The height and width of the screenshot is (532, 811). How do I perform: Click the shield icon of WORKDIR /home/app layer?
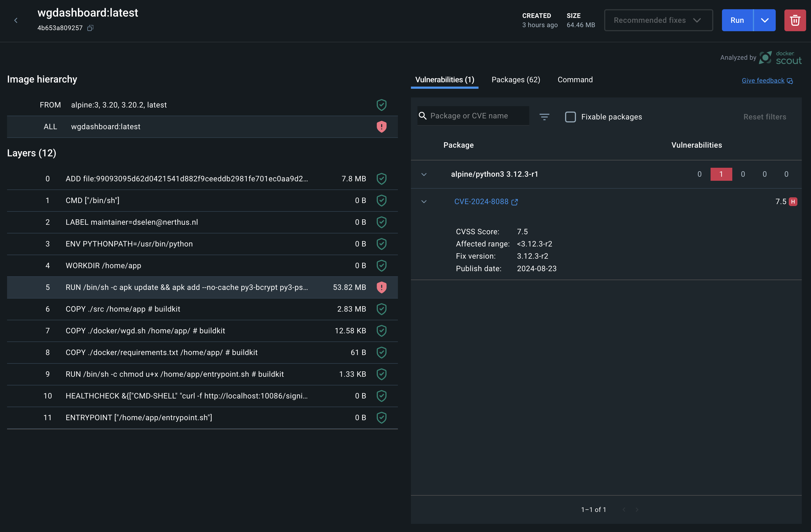[x=381, y=265]
